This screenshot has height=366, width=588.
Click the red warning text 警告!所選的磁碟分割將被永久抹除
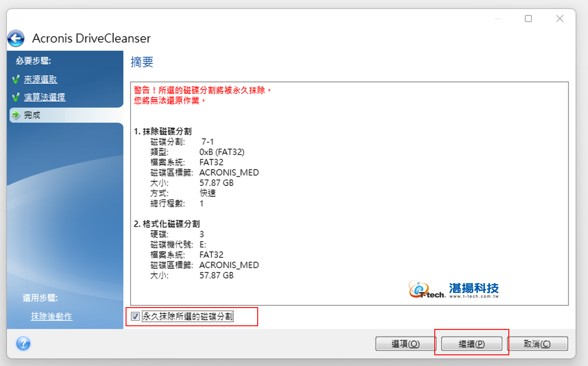tap(202, 90)
